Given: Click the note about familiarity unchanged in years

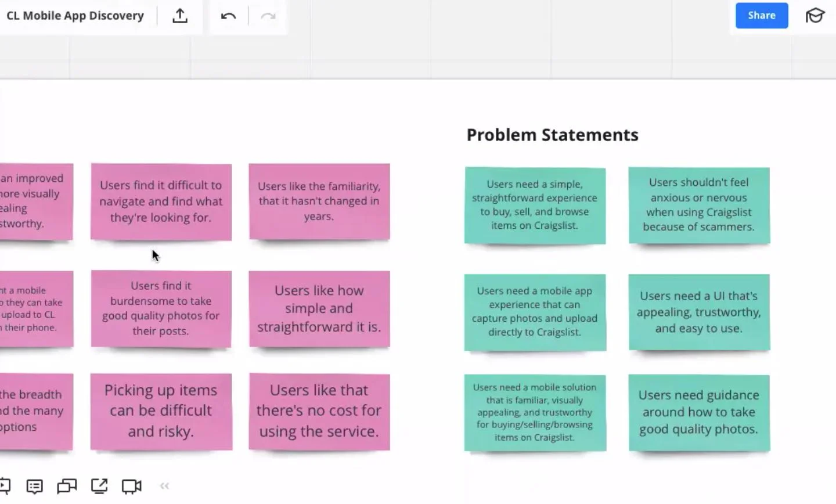Looking at the screenshot, I should click(x=319, y=201).
